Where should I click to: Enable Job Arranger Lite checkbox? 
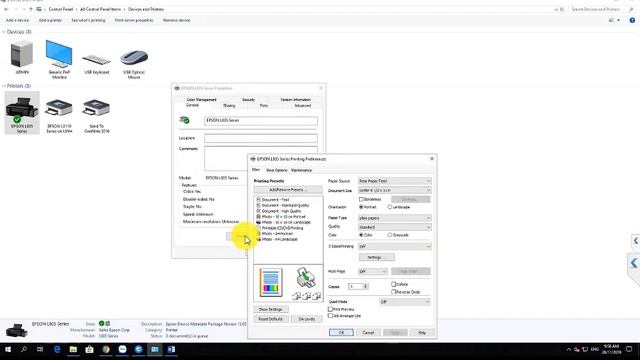point(331,316)
